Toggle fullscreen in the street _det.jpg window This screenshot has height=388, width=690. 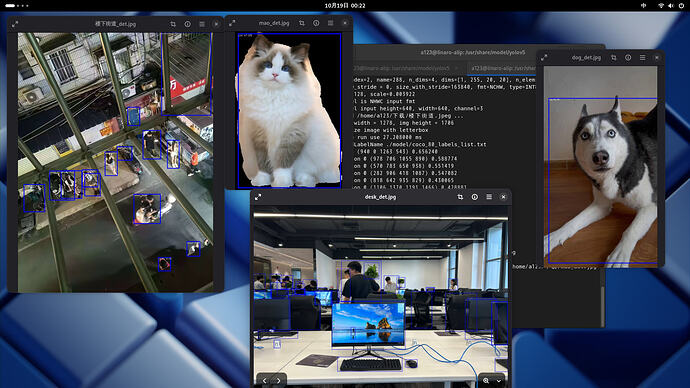[15, 24]
